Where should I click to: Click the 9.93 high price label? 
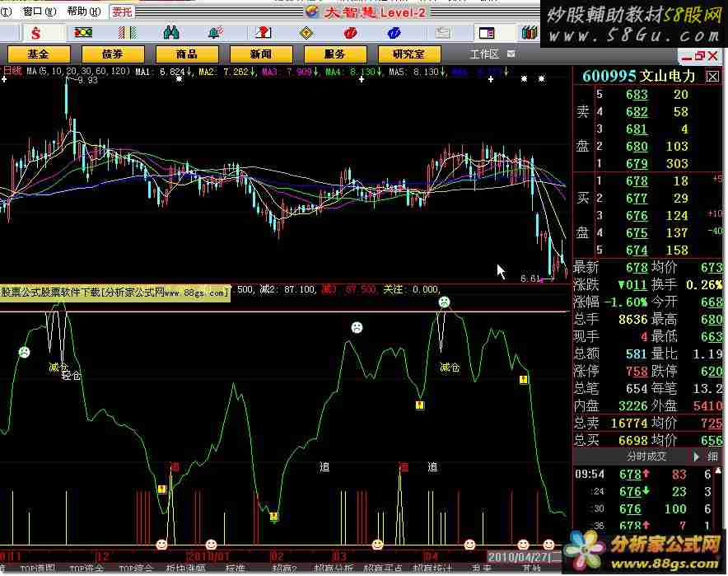pyautogui.click(x=88, y=81)
